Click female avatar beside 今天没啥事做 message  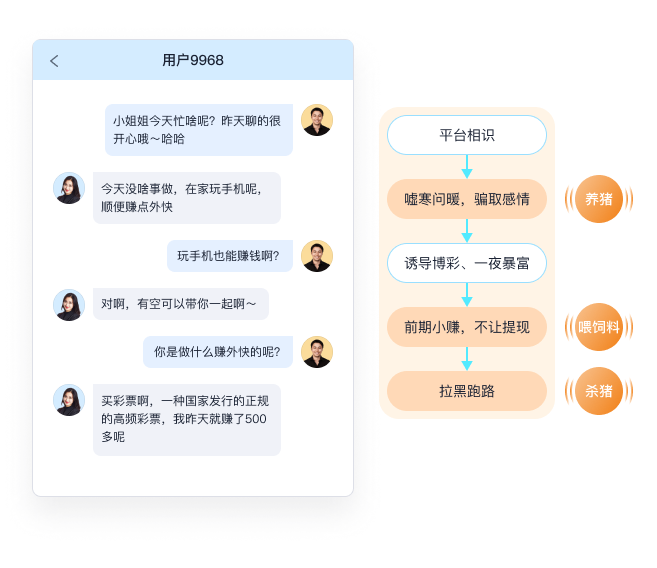pyautogui.click(x=69, y=188)
